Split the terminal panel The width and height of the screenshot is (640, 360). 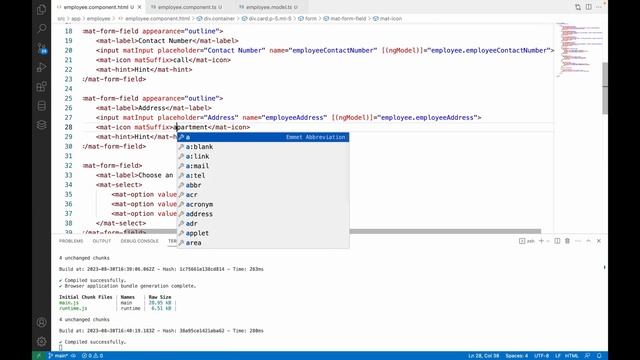click(x=557, y=241)
